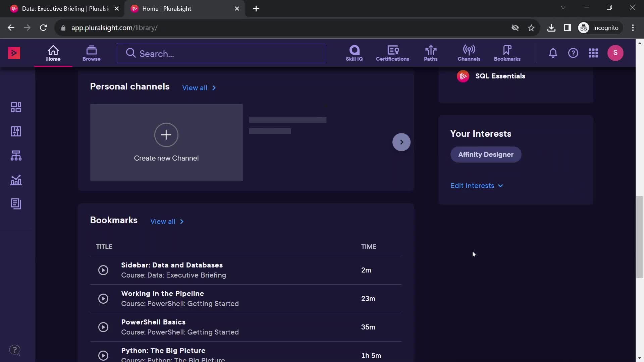Click Affinity Designer interest tag

[486, 154]
